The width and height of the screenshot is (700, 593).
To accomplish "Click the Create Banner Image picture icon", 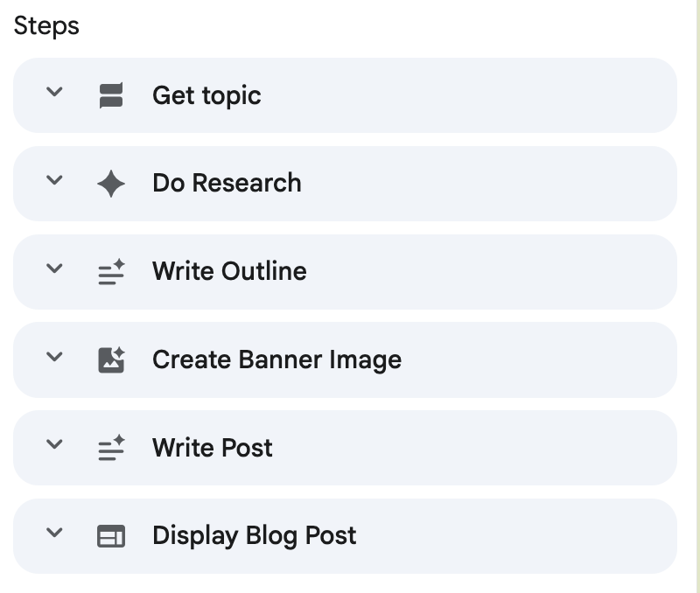I will click(111, 360).
